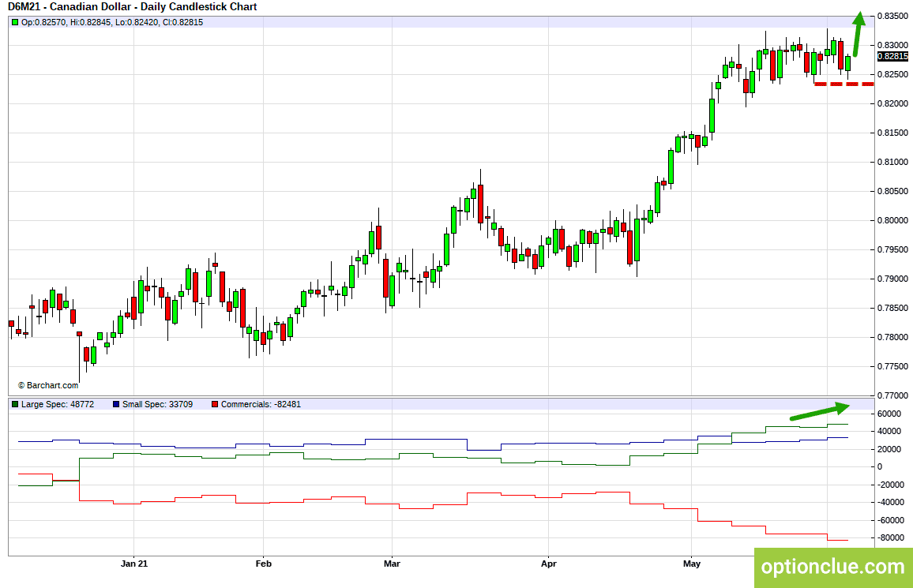Select the Mar date axis label
The height and width of the screenshot is (588, 913).
point(392,564)
